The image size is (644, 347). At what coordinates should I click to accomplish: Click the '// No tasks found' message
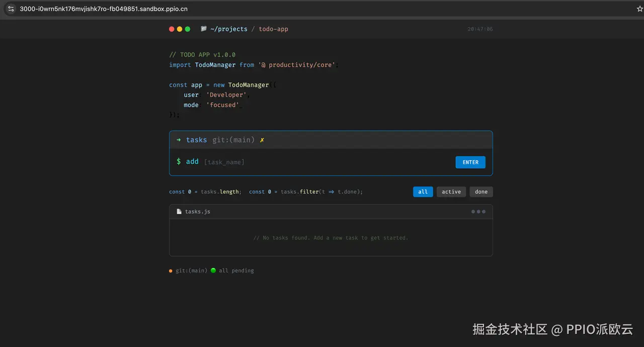pyautogui.click(x=331, y=238)
